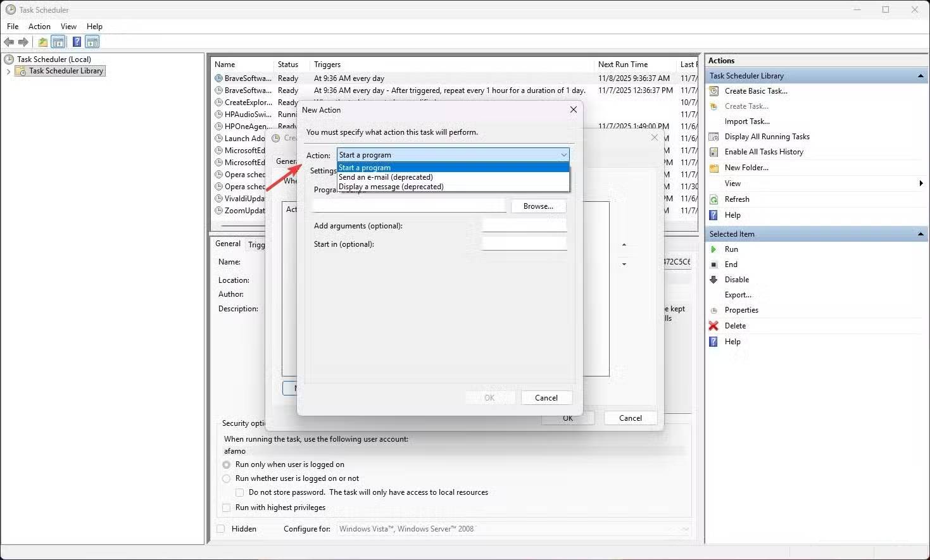Screen dimensions: 930x560
Task: Click the 'Add arguments (optional)' input field
Action: coord(524,226)
